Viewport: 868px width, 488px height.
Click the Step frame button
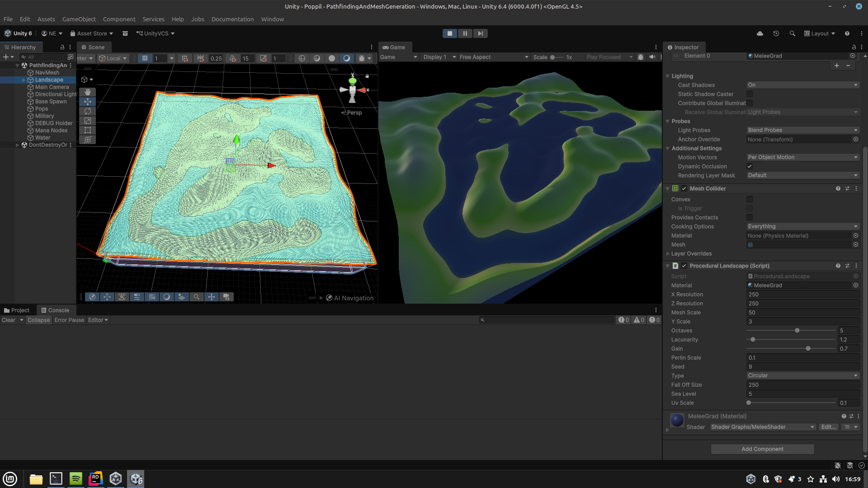[x=480, y=33]
